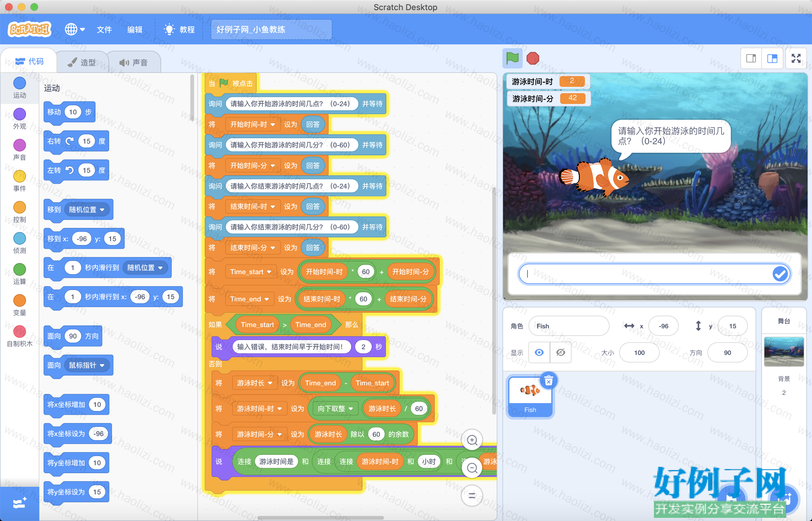Open the 随机位置 dropdown in 移到 block
The width and height of the screenshot is (812, 521).
click(x=87, y=210)
